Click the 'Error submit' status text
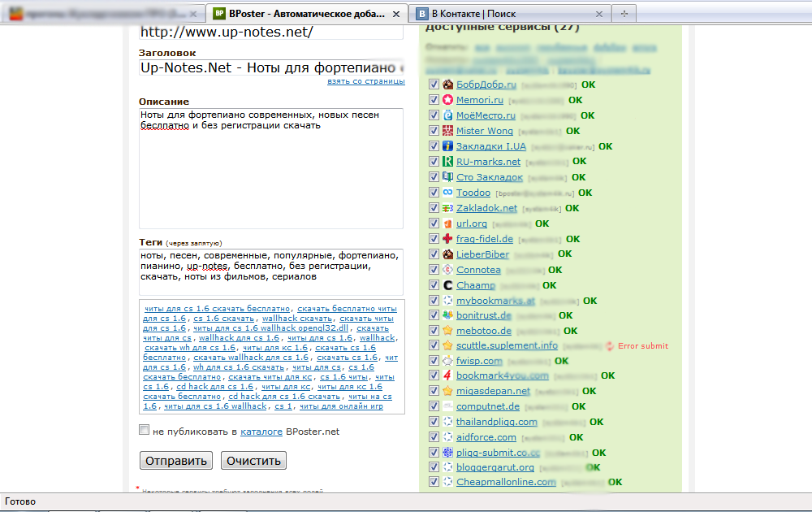The height and width of the screenshot is (512, 812). coord(643,345)
